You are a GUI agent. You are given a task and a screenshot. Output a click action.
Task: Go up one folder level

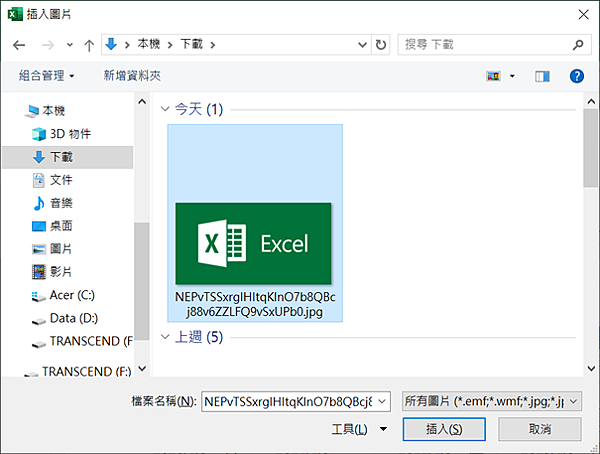89,45
